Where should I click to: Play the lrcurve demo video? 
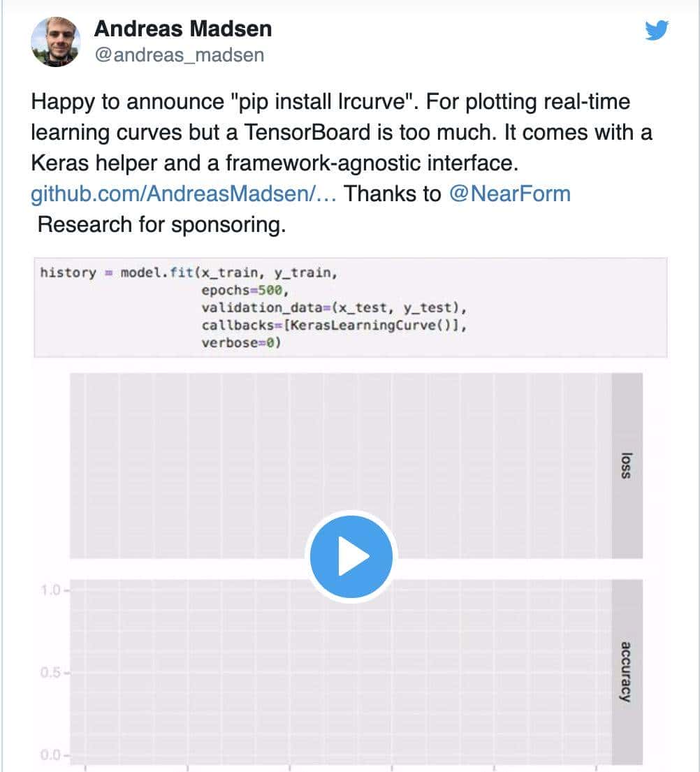(x=351, y=557)
